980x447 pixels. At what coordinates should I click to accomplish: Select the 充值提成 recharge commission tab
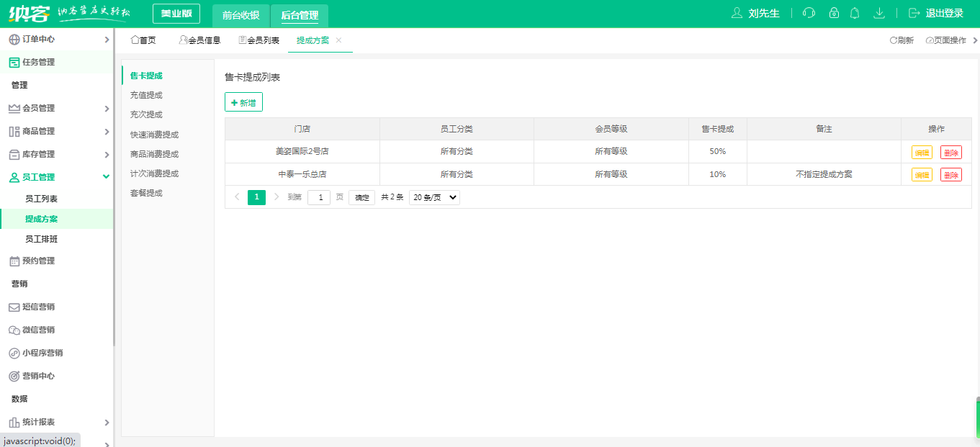click(x=147, y=94)
